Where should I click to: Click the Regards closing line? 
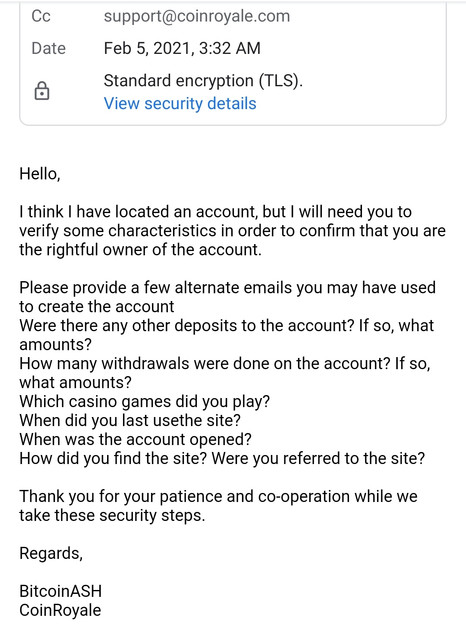tap(51, 553)
